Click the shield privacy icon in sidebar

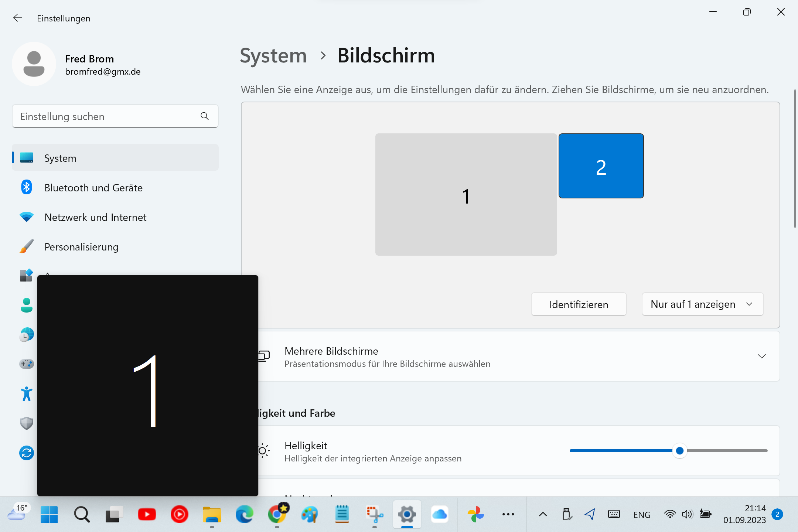[x=27, y=423]
